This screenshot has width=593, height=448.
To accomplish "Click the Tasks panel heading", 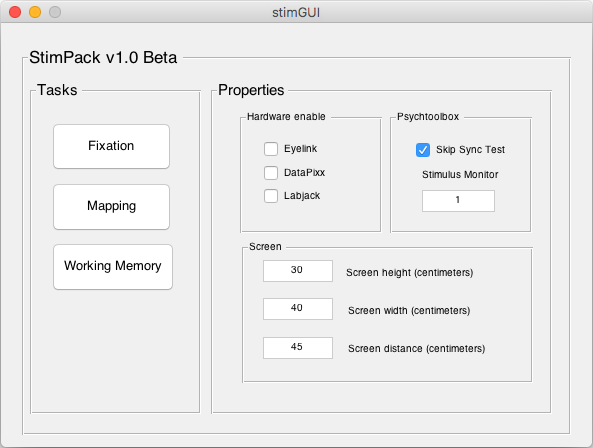I will (57, 90).
